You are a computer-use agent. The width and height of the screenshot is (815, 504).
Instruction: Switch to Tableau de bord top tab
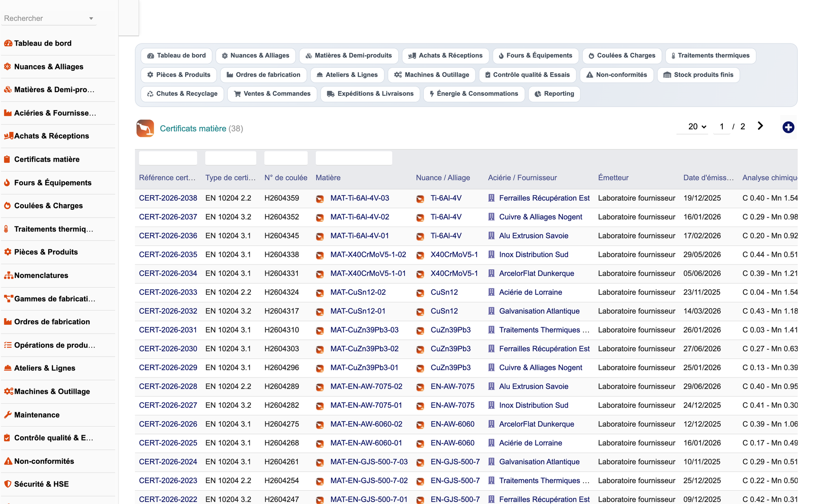tap(177, 56)
